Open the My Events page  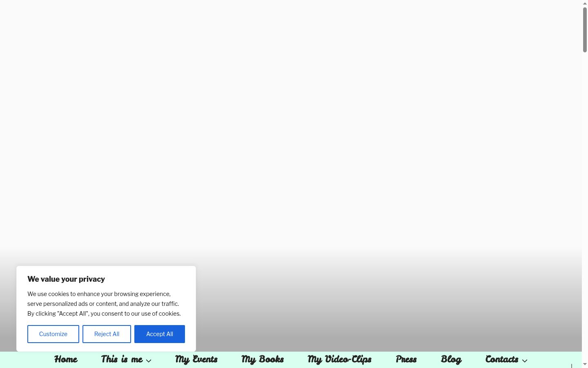point(196,359)
